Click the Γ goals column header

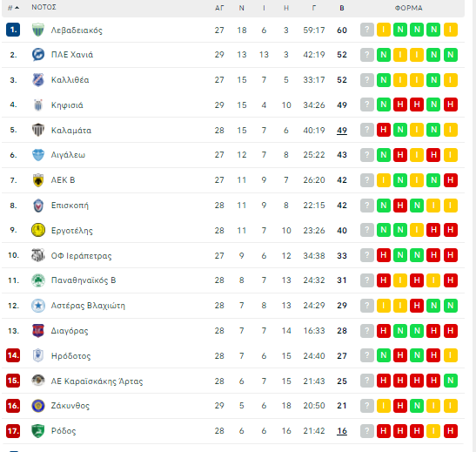pyautogui.click(x=314, y=8)
